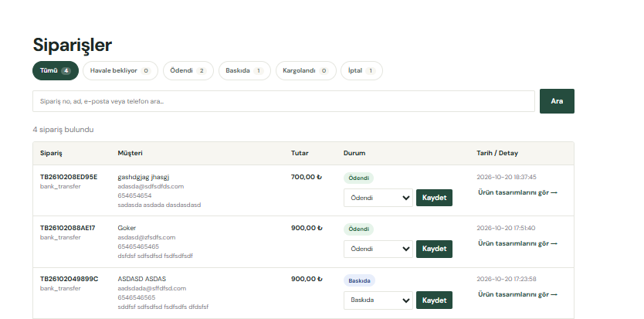The width and height of the screenshot is (644, 319).
Task: Click order number TB26102088AE17
Action: point(67,228)
